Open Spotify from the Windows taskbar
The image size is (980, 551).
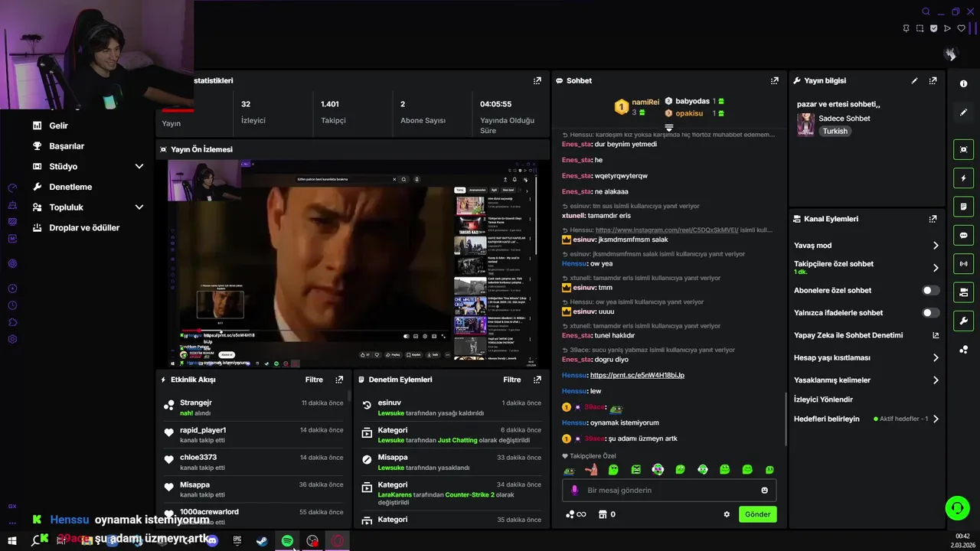tap(287, 541)
